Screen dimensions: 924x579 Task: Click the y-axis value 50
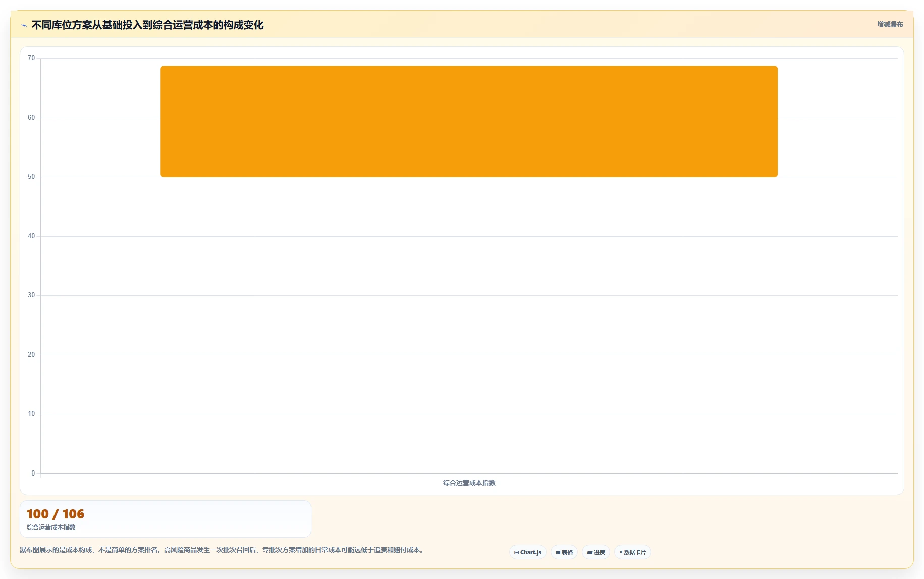(31, 177)
